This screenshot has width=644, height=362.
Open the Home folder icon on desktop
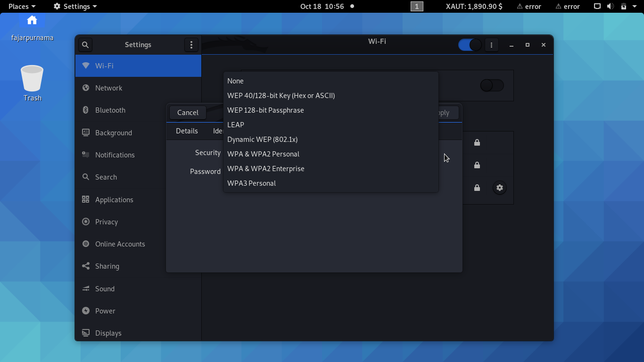[x=32, y=20]
